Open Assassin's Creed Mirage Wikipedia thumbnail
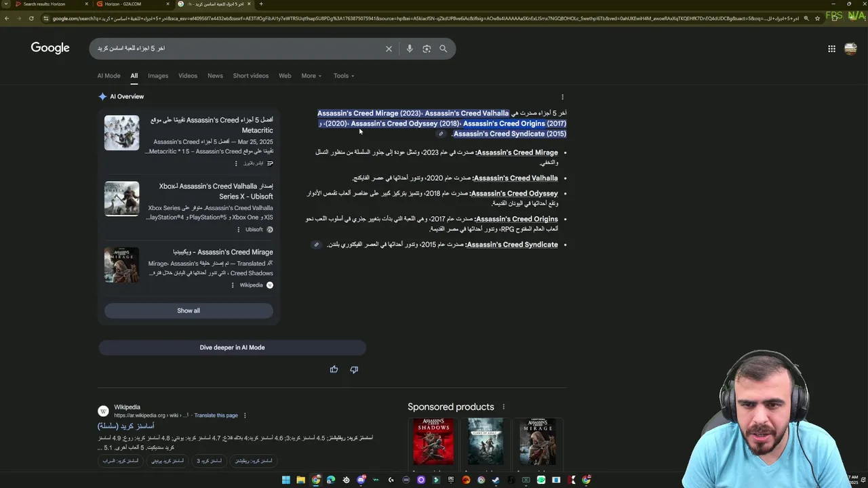Viewport: 868px width, 488px height. (x=121, y=265)
